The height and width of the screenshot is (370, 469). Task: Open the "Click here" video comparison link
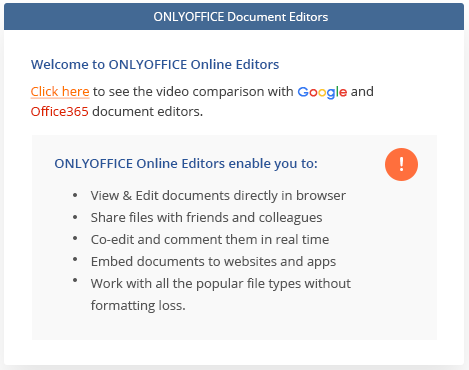(60, 91)
